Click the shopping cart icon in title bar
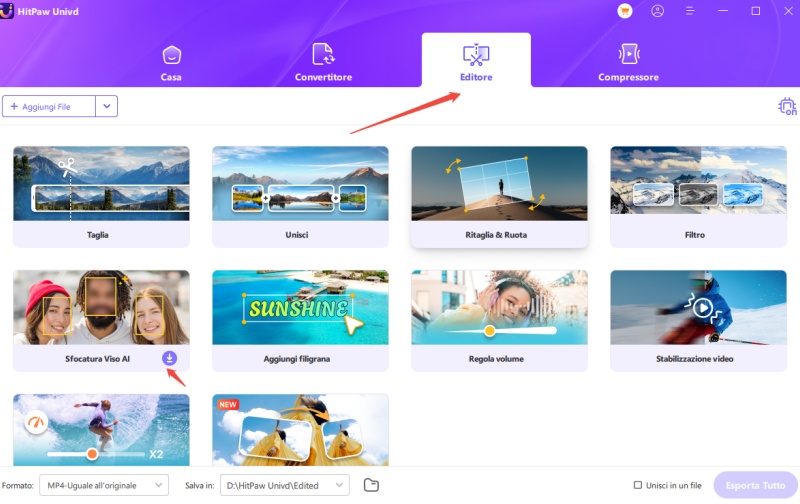The width and height of the screenshot is (800, 504). [626, 11]
